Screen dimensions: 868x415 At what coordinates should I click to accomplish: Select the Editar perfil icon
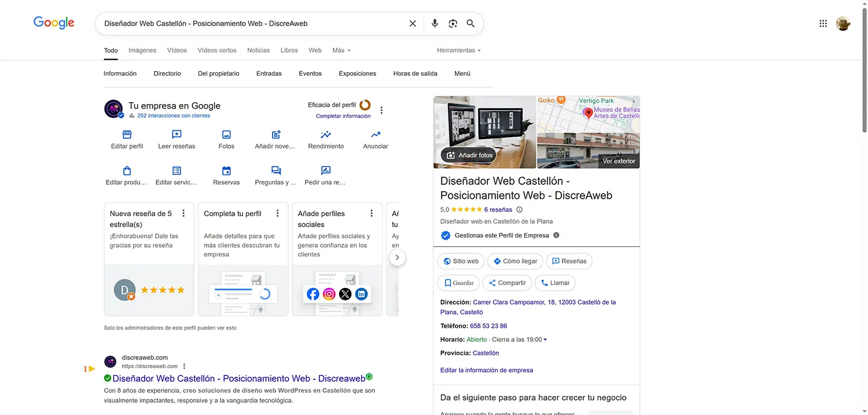click(x=126, y=135)
